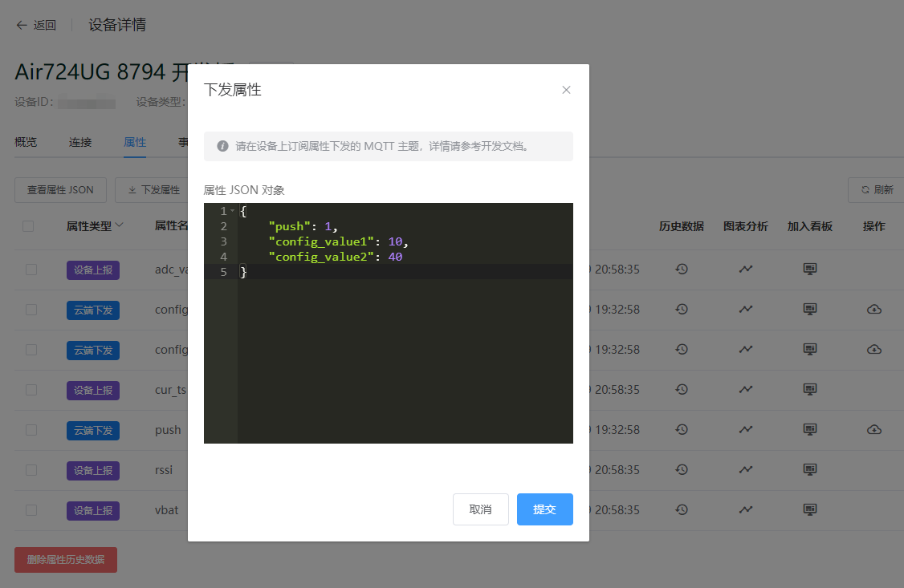Click the 云端下发 tag in push row
This screenshot has width=904, height=588.
(x=93, y=431)
